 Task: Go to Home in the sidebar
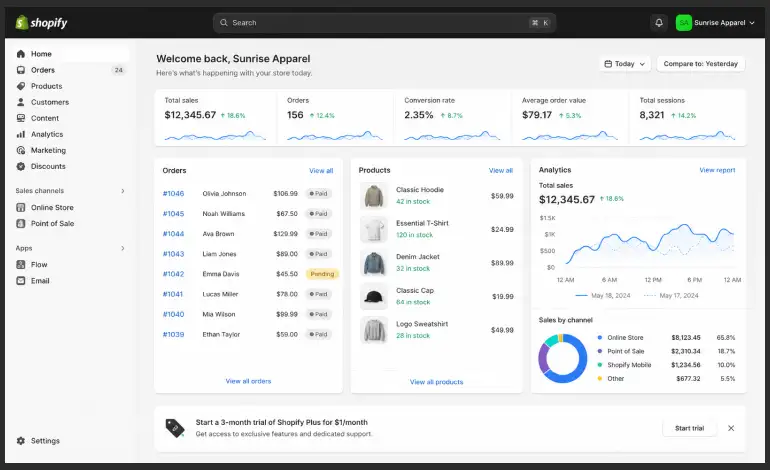point(71,54)
